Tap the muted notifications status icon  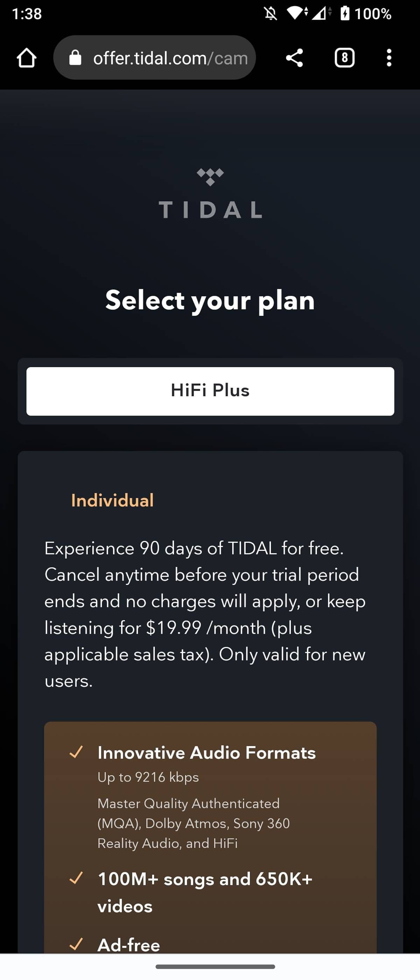[x=270, y=14]
